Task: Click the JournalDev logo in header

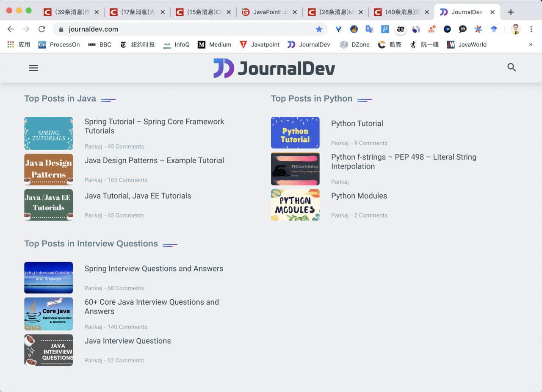Action: 274,68
